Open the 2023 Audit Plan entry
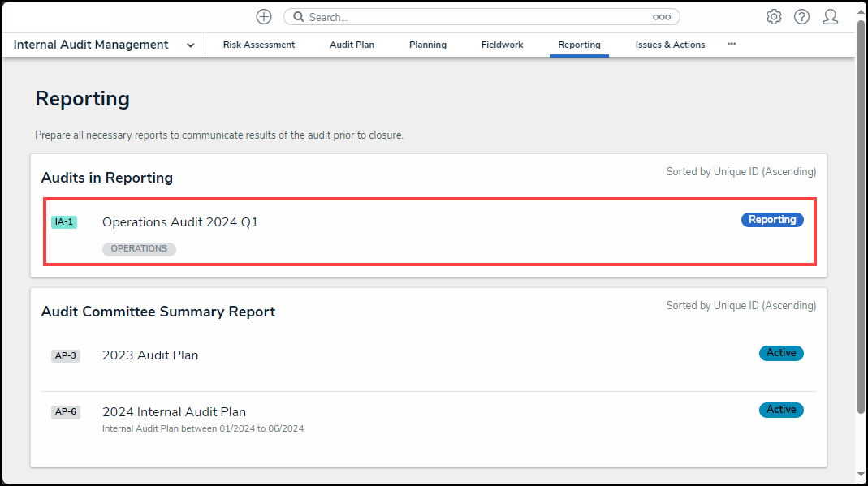This screenshot has height=486, width=868. coord(150,355)
